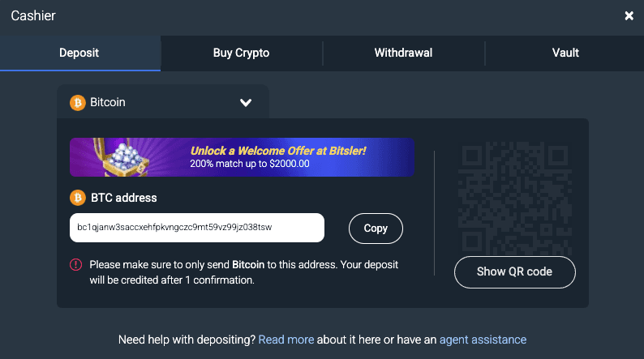Screen dimensions: 644x359
Task: Click the Cashier dialog title
Action: pos(33,15)
